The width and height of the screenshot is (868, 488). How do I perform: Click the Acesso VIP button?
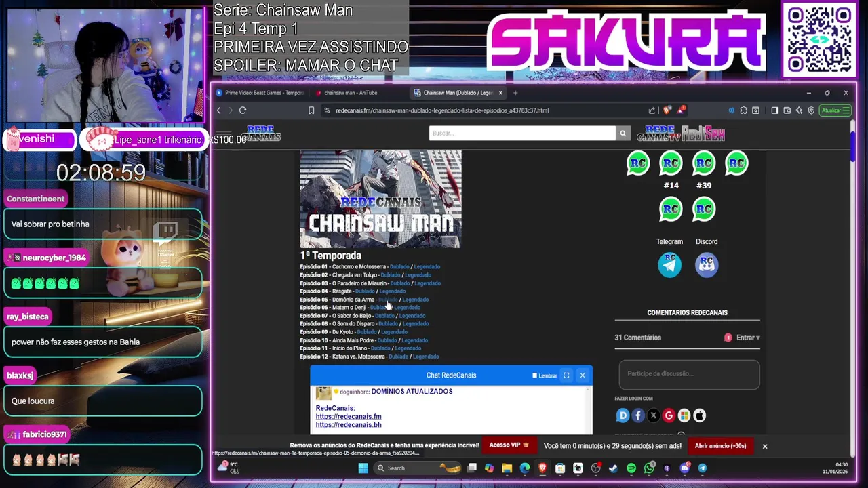[x=509, y=445]
